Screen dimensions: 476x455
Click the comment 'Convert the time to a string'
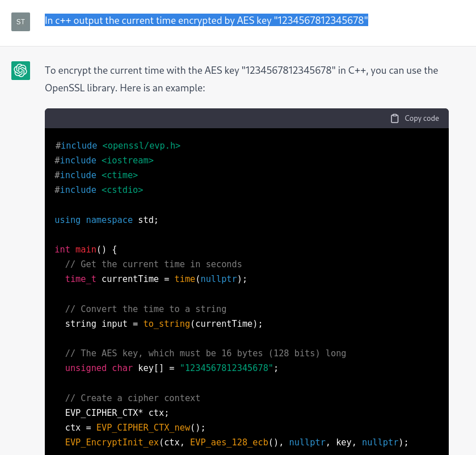coord(146,309)
